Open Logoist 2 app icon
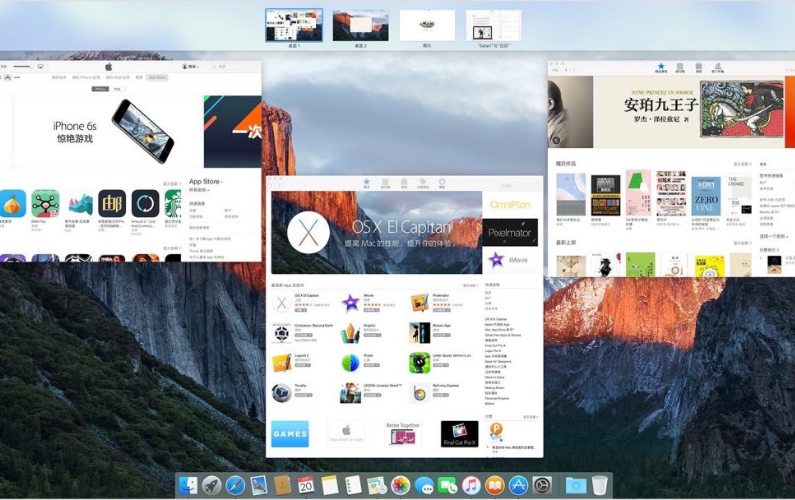The width and height of the screenshot is (795, 500). click(281, 363)
